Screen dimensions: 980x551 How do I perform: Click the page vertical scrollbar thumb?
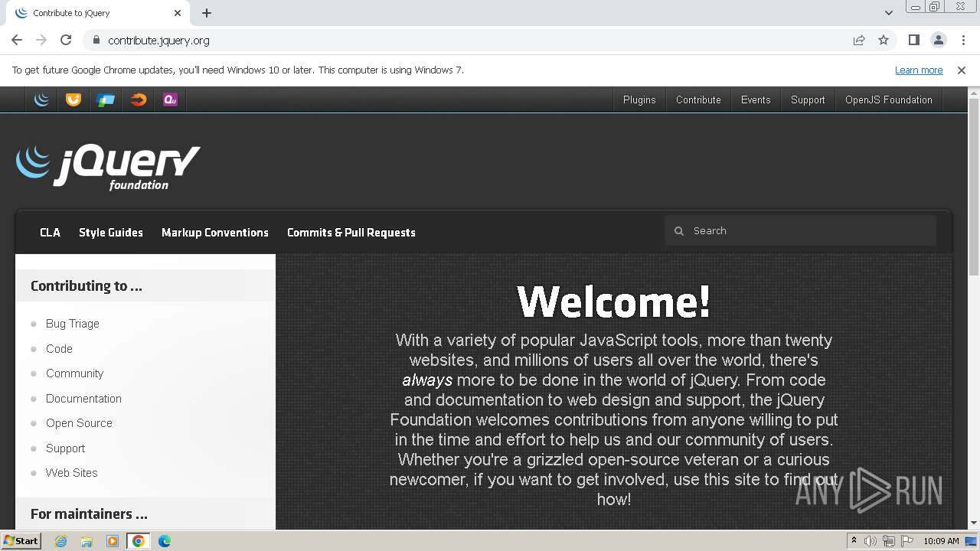[974, 186]
